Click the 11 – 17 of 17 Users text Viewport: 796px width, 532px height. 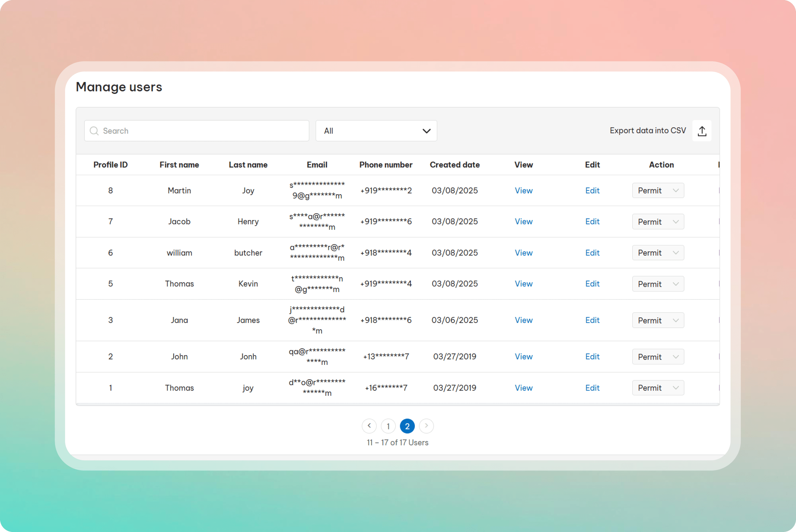tap(397, 442)
